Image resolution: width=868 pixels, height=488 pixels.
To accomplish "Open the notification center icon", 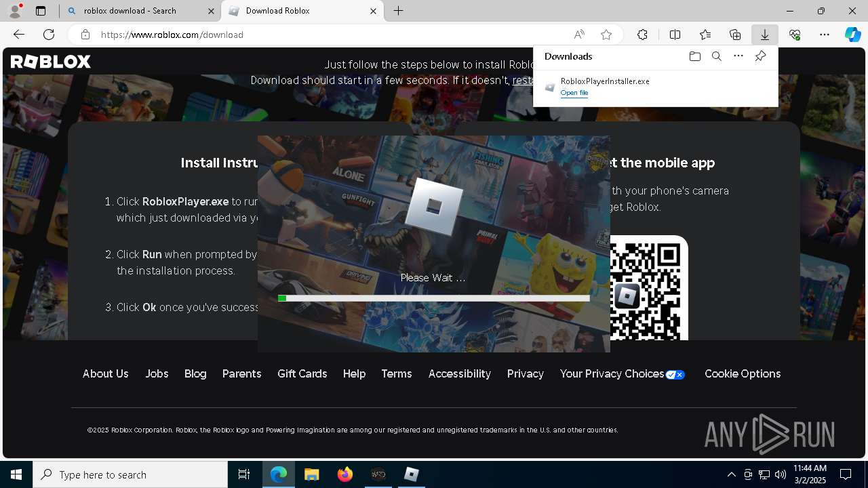I will tap(846, 474).
